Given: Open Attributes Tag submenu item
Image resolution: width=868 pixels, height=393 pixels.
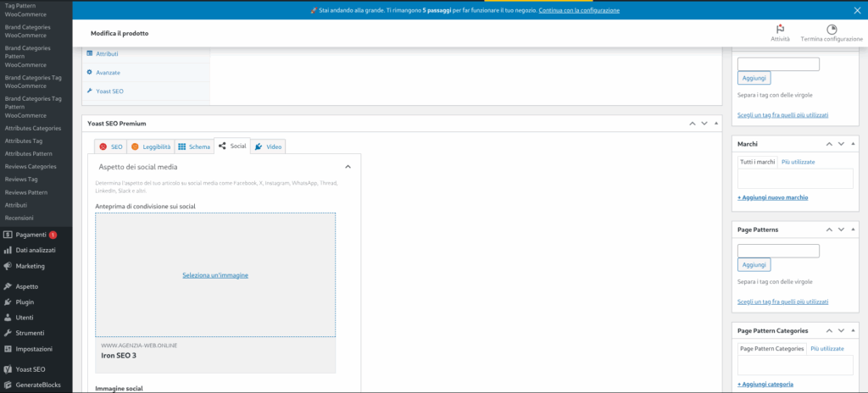Looking at the screenshot, I should (x=23, y=141).
